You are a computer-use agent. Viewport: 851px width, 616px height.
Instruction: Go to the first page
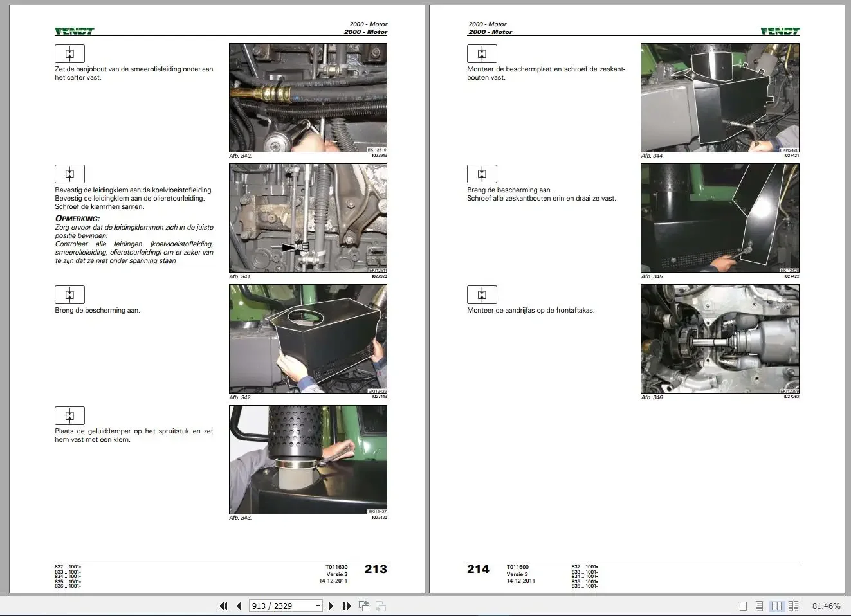point(223,606)
